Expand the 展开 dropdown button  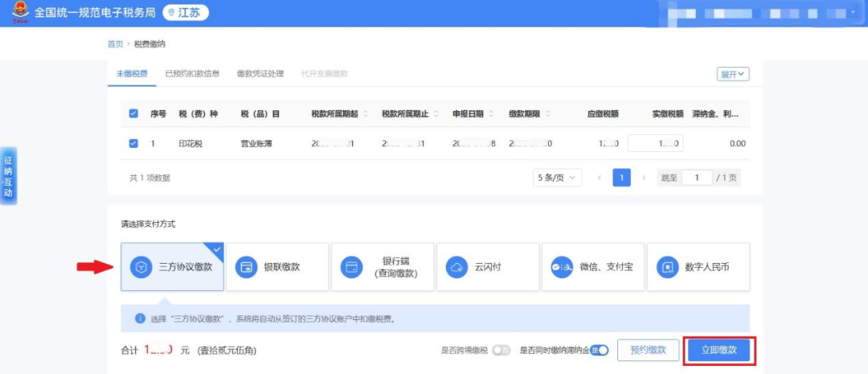(733, 74)
